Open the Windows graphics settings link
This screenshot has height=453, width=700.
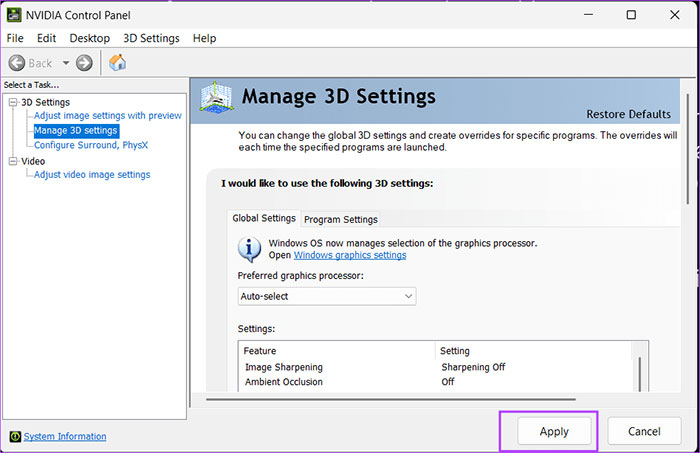click(x=349, y=255)
